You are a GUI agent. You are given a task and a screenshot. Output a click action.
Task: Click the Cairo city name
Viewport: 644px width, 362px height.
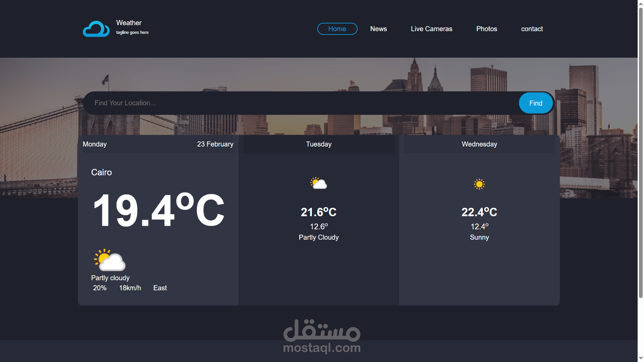pos(101,172)
